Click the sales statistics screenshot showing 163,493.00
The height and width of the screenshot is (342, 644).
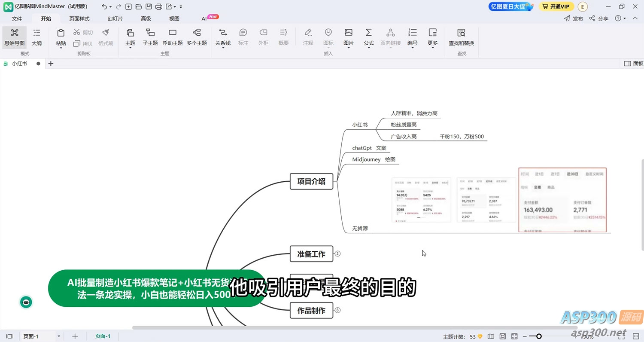point(562,200)
